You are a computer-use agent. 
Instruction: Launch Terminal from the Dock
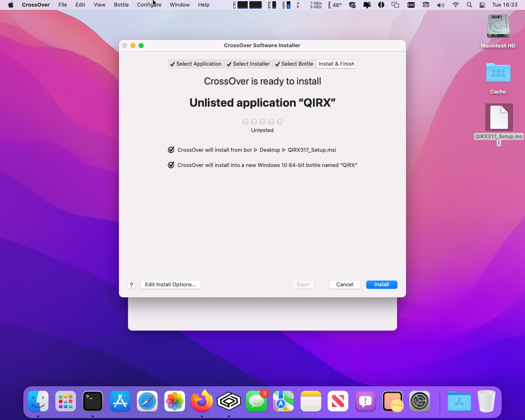click(x=93, y=401)
